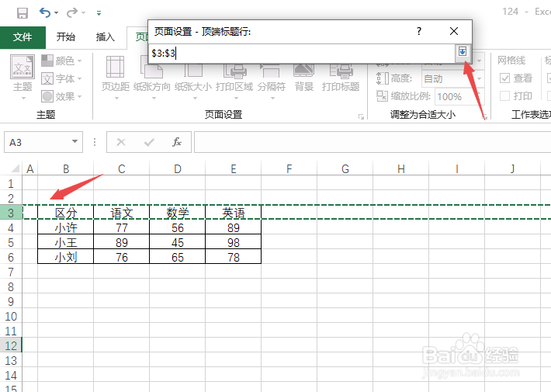
Task: Click 小王's 英语 score 98
Action: (x=234, y=242)
